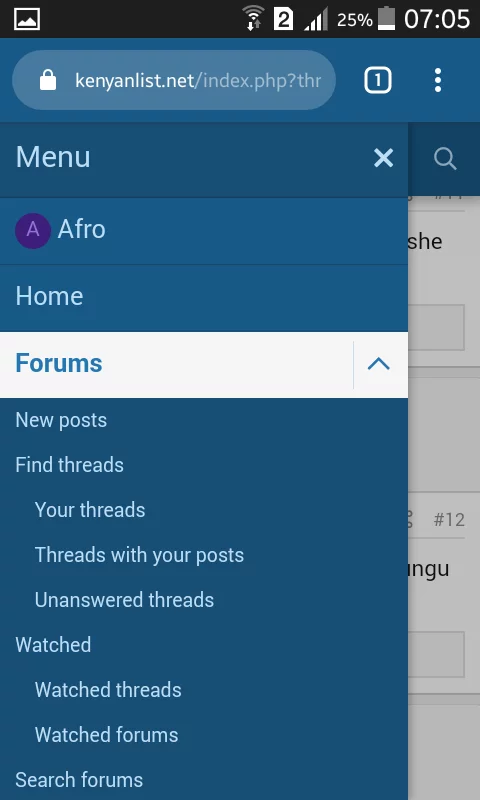Open Your threads

click(90, 510)
